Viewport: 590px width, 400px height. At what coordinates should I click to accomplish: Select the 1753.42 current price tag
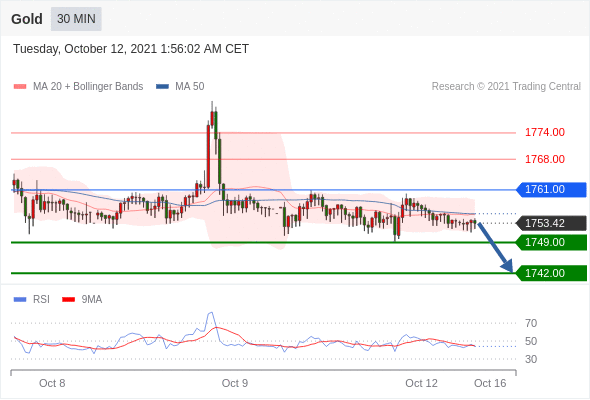551,223
